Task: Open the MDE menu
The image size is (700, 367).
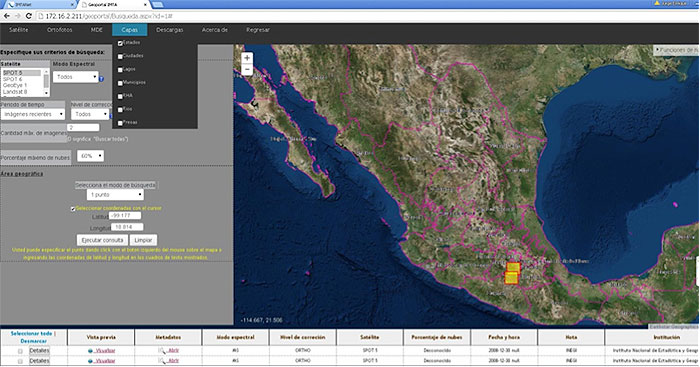Action: [x=96, y=30]
